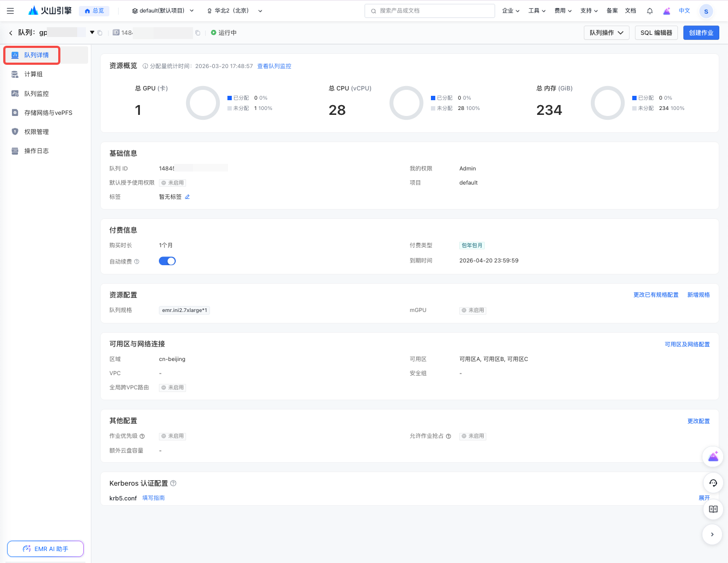Open the 华北2 (北京) region selector
The height and width of the screenshot is (563, 728).
235,11
